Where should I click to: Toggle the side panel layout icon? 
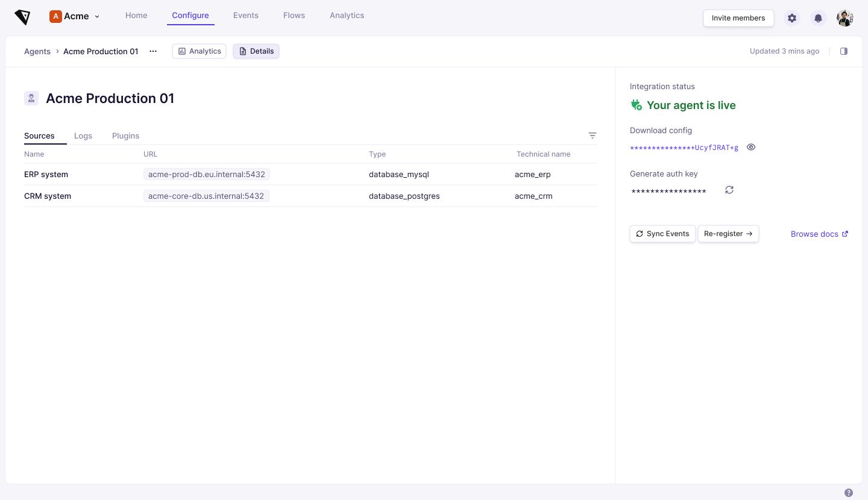coord(844,51)
